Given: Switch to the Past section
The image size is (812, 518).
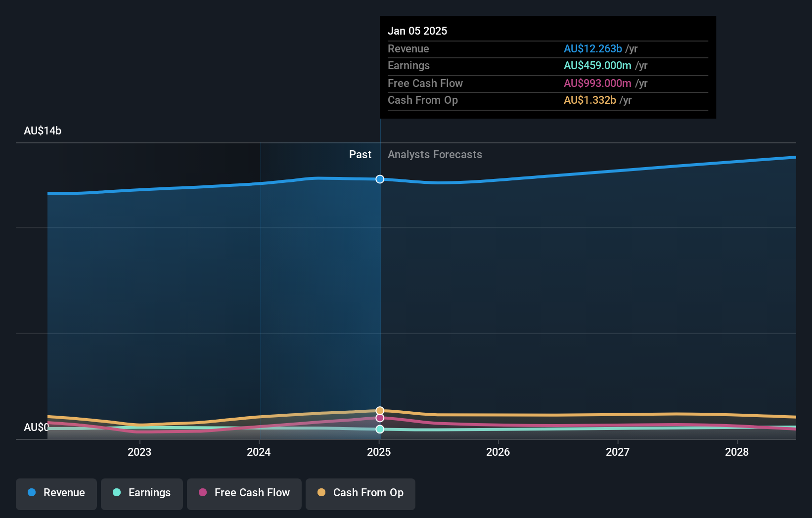Looking at the screenshot, I should [x=360, y=154].
